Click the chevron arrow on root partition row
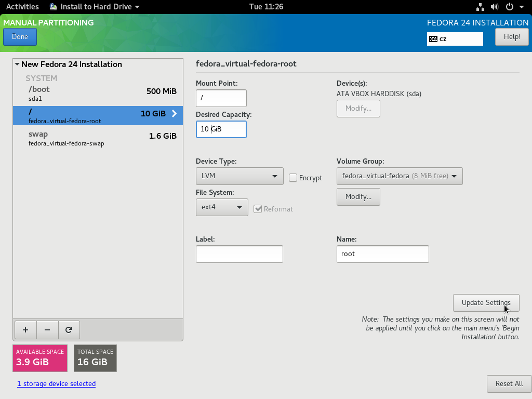Image resolution: width=532 pixels, height=399 pixels. [174, 114]
